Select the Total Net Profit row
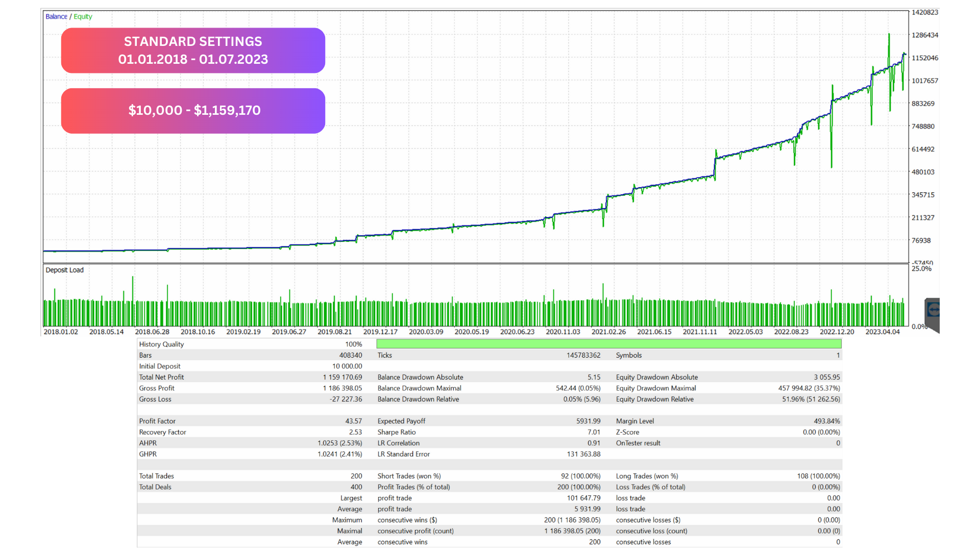The image size is (980, 551). click(x=161, y=377)
